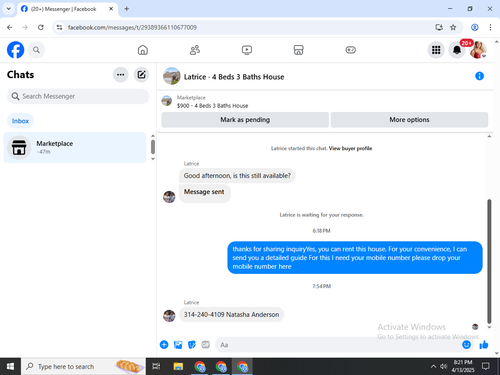Open the Facebook logo home link

click(15, 50)
